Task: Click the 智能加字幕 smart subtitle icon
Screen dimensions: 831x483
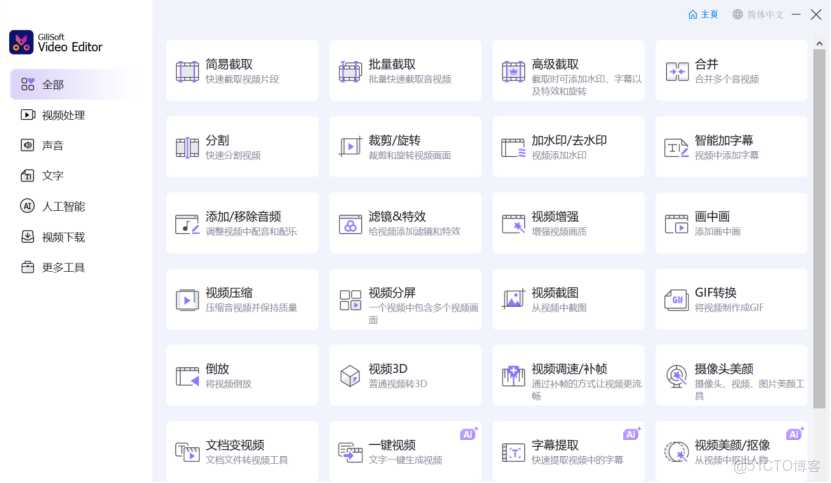Action: [x=677, y=147]
